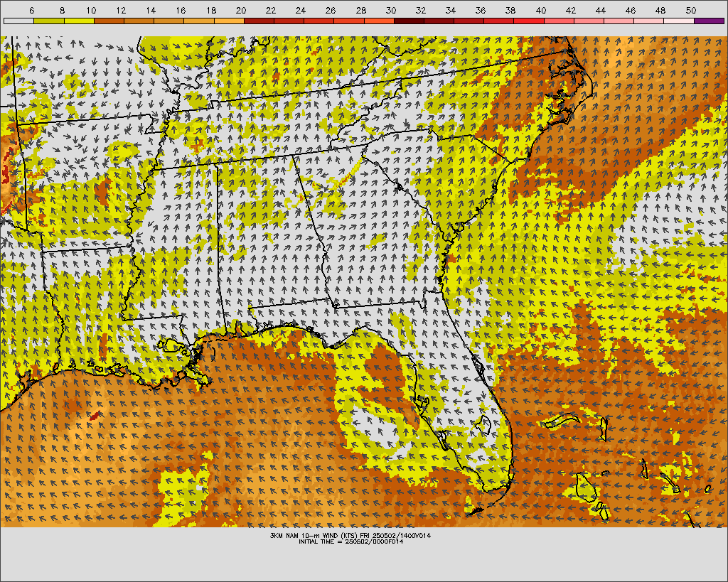Click the '46' legend scale label

631,11
